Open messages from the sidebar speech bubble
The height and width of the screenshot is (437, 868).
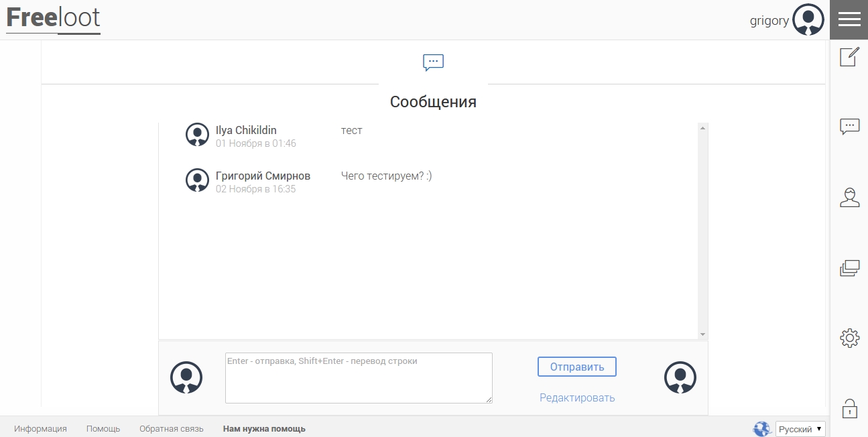[x=849, y=127]
